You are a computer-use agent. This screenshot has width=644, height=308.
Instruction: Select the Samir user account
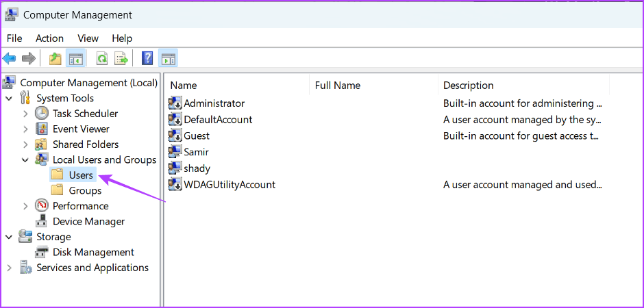point(196,152)
